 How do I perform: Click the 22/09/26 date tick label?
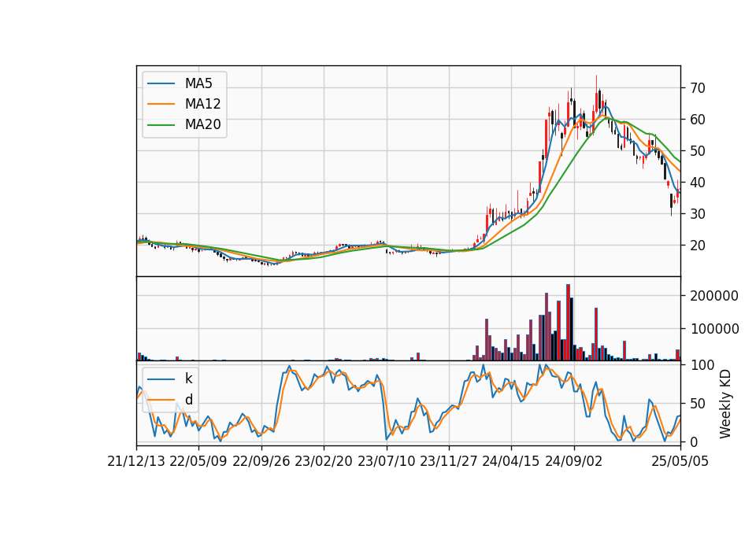click(x=261, y=461)
